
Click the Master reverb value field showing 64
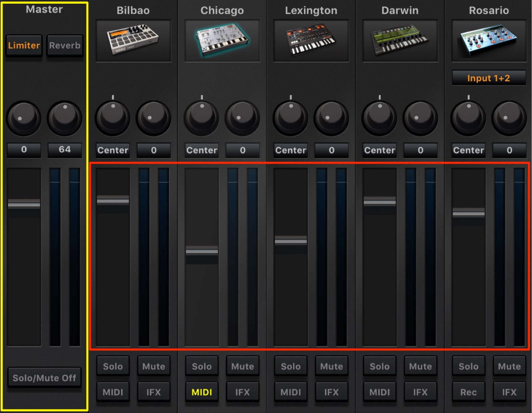pos(65,150)
